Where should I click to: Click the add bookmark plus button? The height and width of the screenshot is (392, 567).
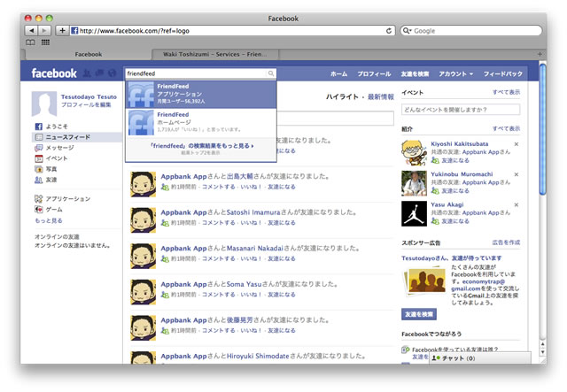pyautogui.click(x=62, y=31)
